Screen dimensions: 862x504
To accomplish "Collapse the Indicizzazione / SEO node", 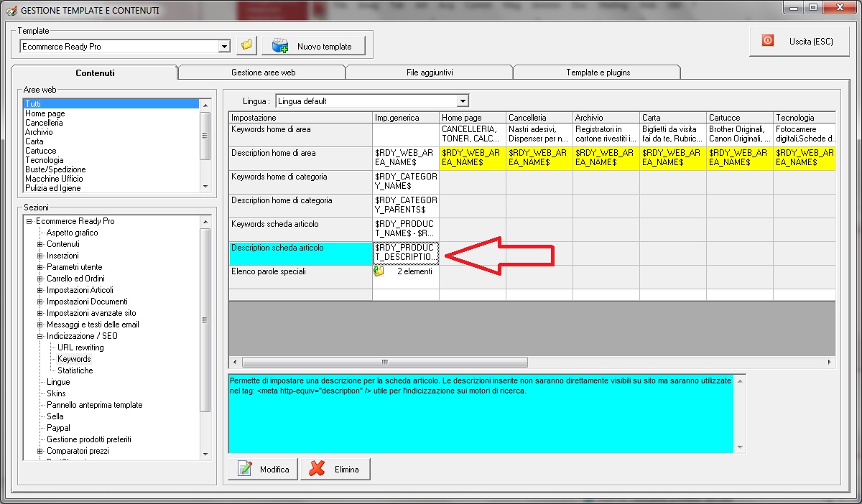I will (40, 336).
